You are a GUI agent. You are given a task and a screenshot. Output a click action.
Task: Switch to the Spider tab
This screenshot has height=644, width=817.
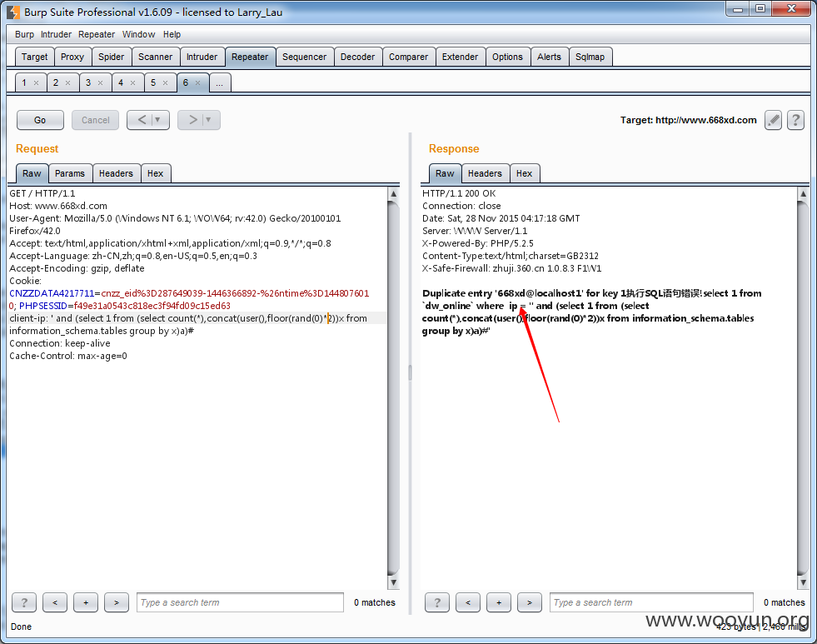pyautogui.click(x=112, y=57)
